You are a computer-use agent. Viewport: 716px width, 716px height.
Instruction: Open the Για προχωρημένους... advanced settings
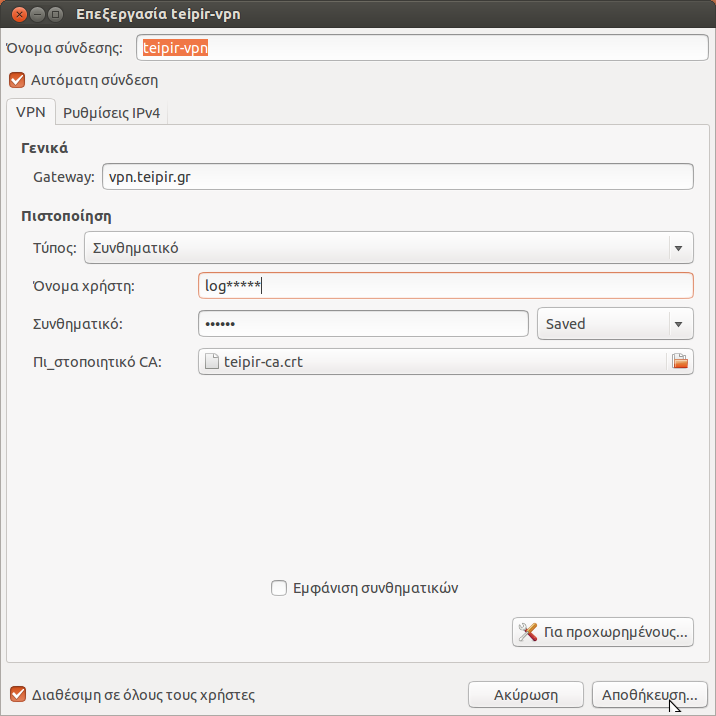pyautogui.click(x=603, y=632)
